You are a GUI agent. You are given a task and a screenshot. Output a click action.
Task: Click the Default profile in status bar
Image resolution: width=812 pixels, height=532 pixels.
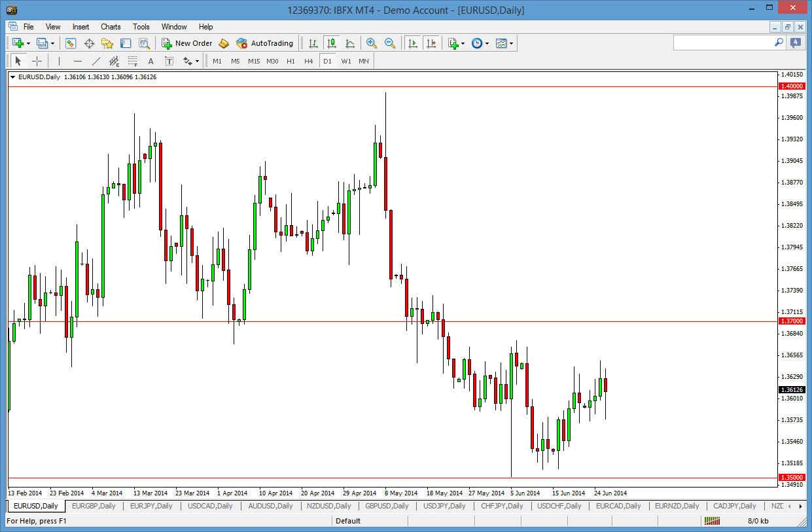[347, 522]
